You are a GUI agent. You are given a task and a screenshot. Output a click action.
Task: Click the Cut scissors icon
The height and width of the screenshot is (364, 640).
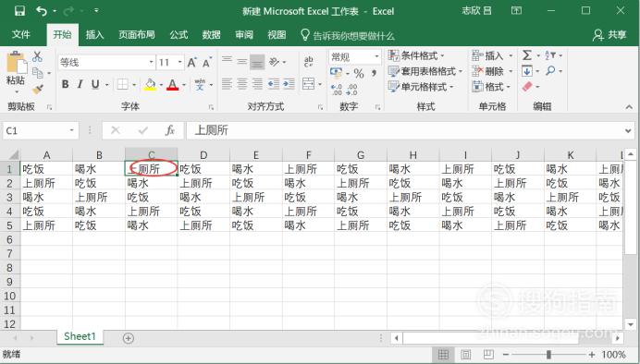point(37,56)
